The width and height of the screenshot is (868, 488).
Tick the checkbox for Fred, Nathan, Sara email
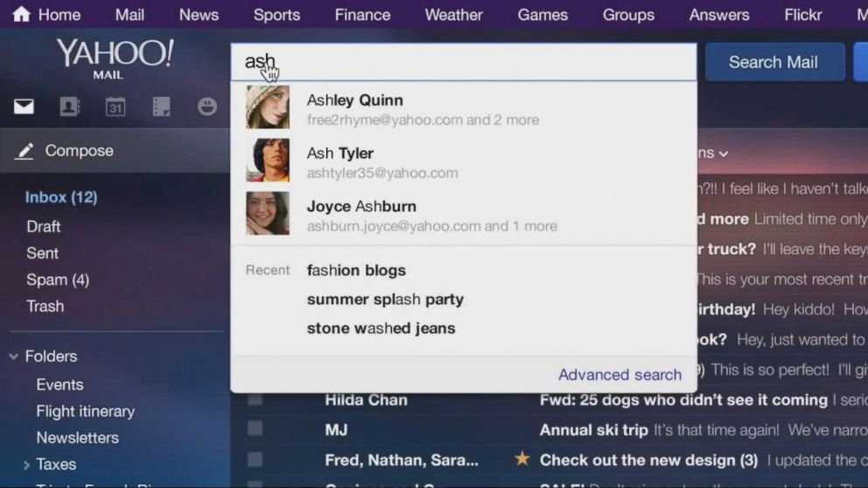coord(255,459)
